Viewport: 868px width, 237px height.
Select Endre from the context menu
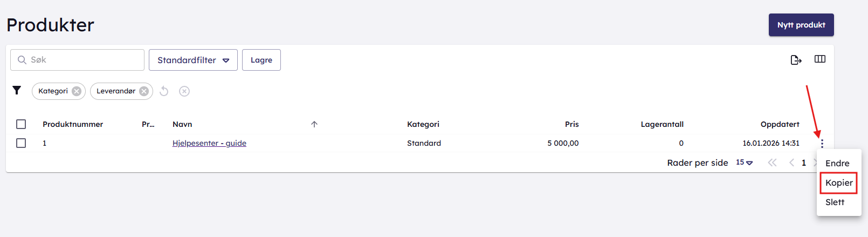pyautogui.click(x=837, y=163)
